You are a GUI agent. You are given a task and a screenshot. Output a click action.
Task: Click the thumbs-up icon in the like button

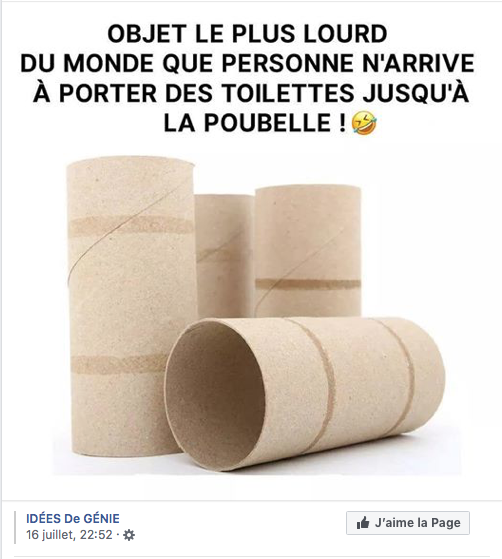click(x=363, y=523)
